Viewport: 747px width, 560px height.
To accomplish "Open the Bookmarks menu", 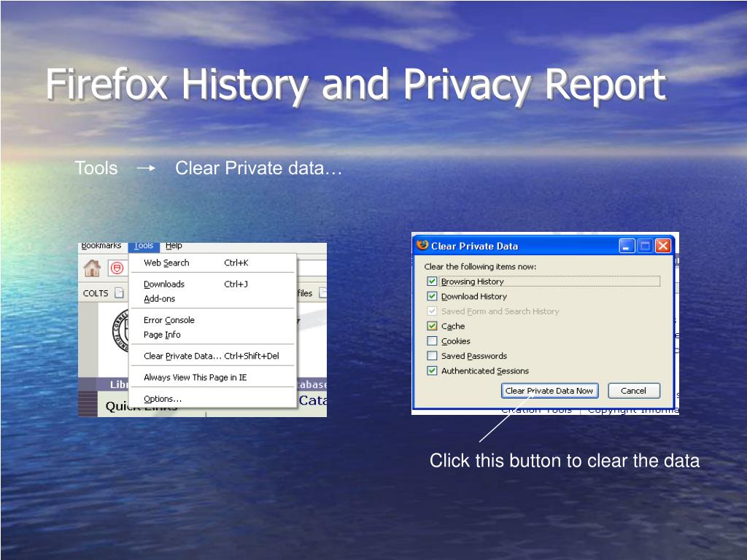I will coord(101,246).
